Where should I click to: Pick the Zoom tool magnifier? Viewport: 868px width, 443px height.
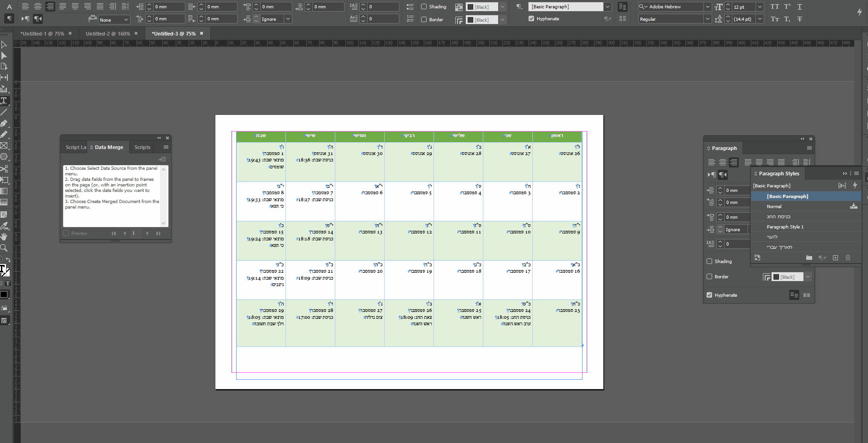pyautogui.click(x=4, y=248)
